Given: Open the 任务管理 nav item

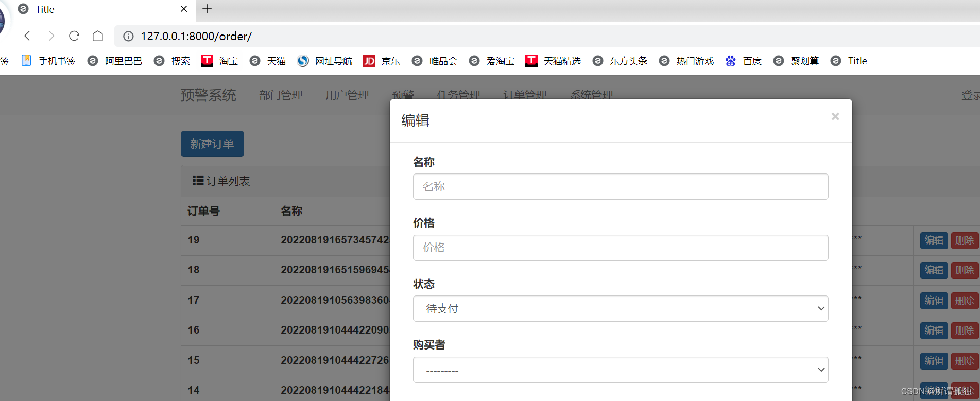Looking at the screenshot, I should coord(458,94).
